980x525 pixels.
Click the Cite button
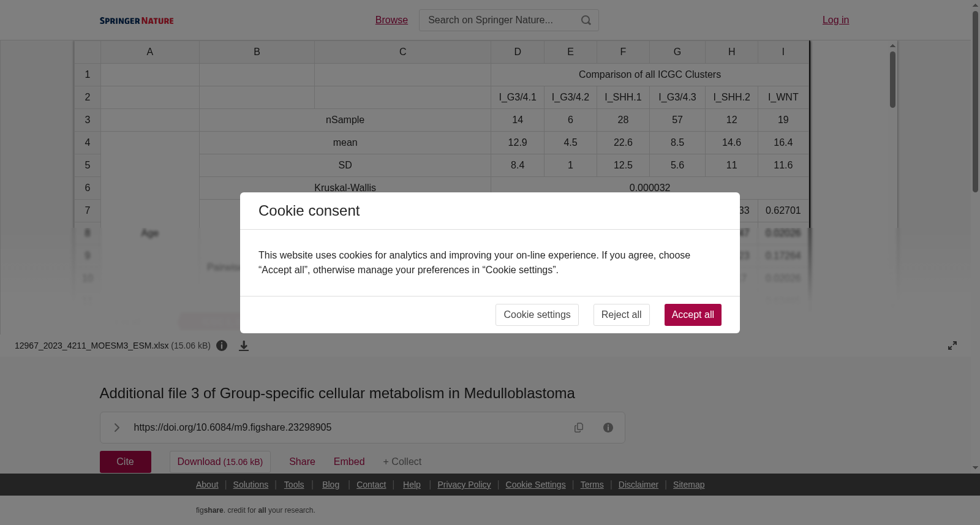click(x=126, y=462)
